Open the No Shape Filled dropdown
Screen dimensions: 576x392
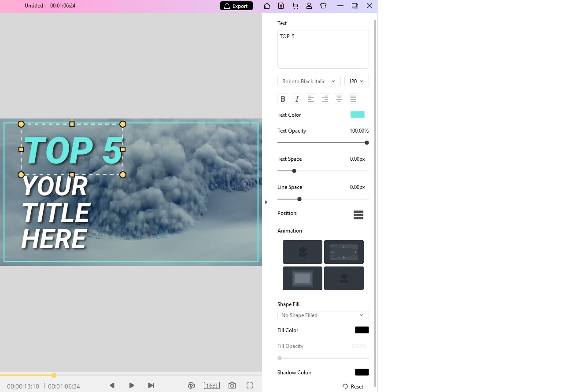[x=323, y=315]
